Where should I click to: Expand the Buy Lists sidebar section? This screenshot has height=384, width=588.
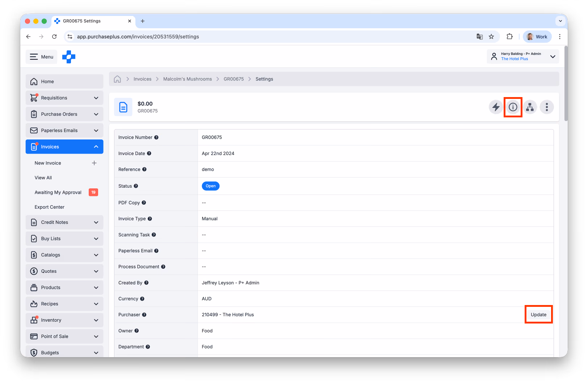coord(64,239)
